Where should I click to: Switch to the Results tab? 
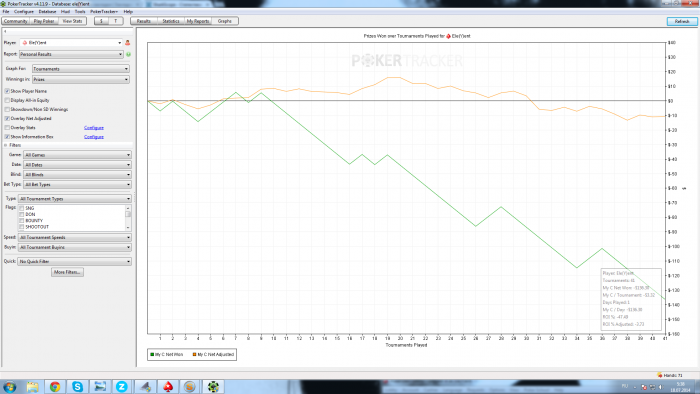pos(144,21)
